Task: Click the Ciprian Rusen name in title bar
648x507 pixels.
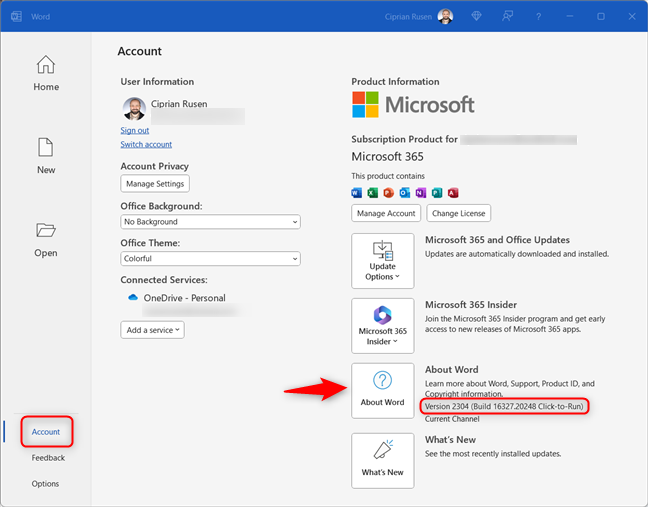Action: [408, 17]
